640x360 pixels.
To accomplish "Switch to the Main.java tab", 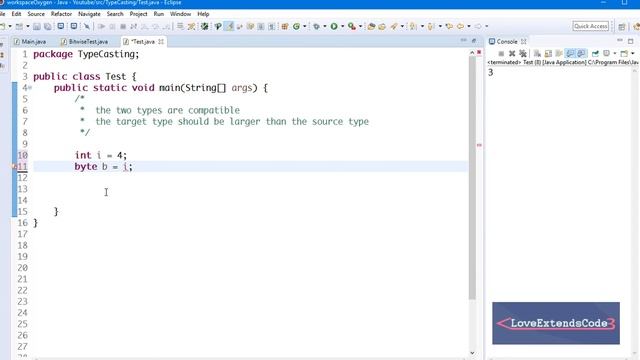I will (x=30, y=42).
